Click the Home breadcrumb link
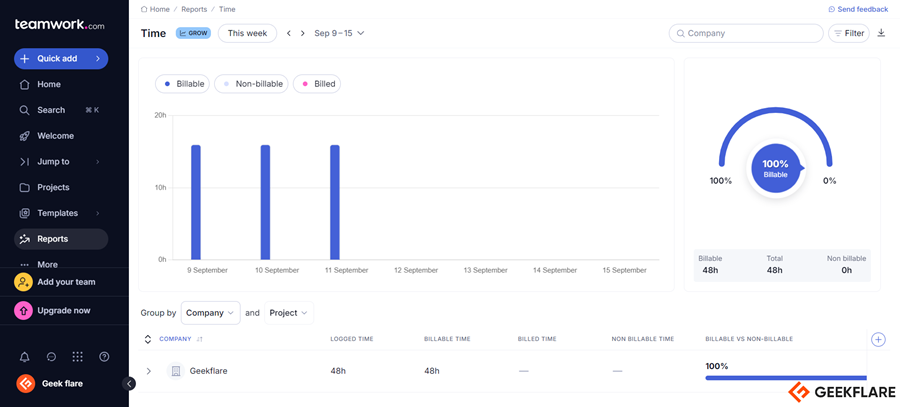The height and width of the screenshot is (407, 900). 155,9
